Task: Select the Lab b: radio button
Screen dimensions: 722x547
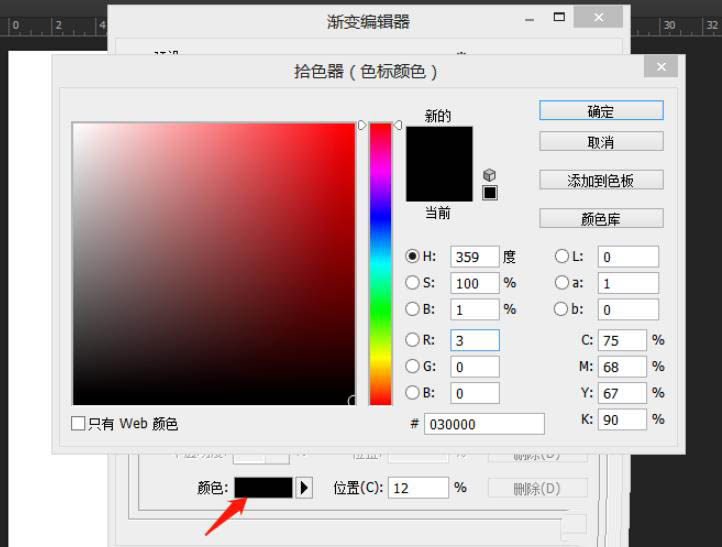Action: 561,309
